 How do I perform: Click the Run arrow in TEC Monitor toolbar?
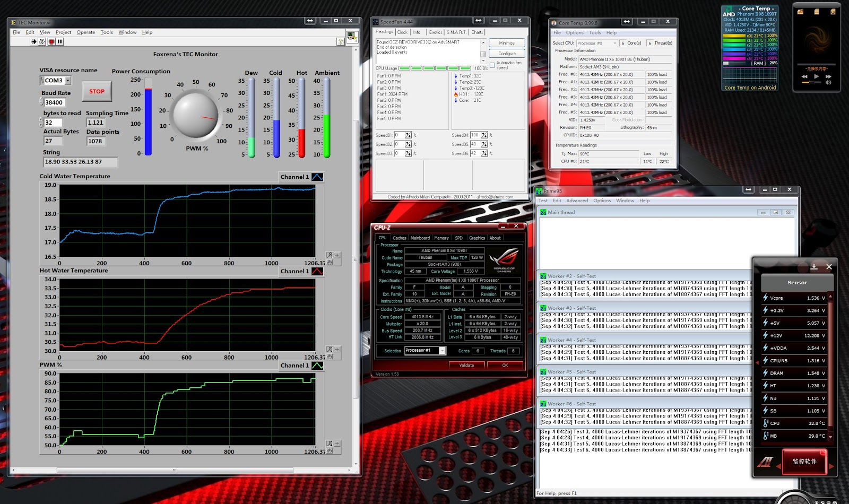[33, 41]
